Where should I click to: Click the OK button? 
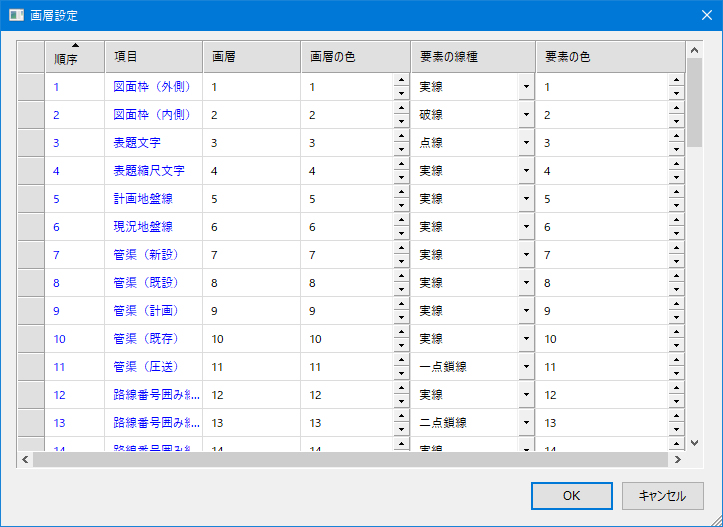coord(571,495)
